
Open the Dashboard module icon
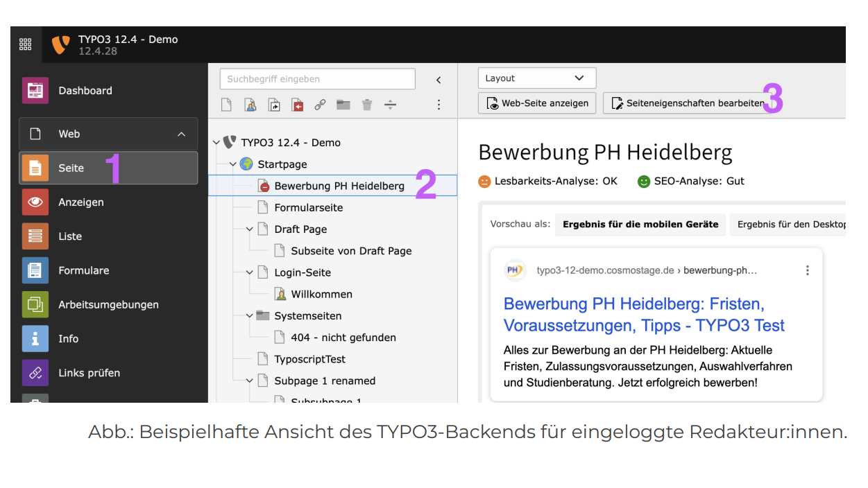[x=35, y=91]
